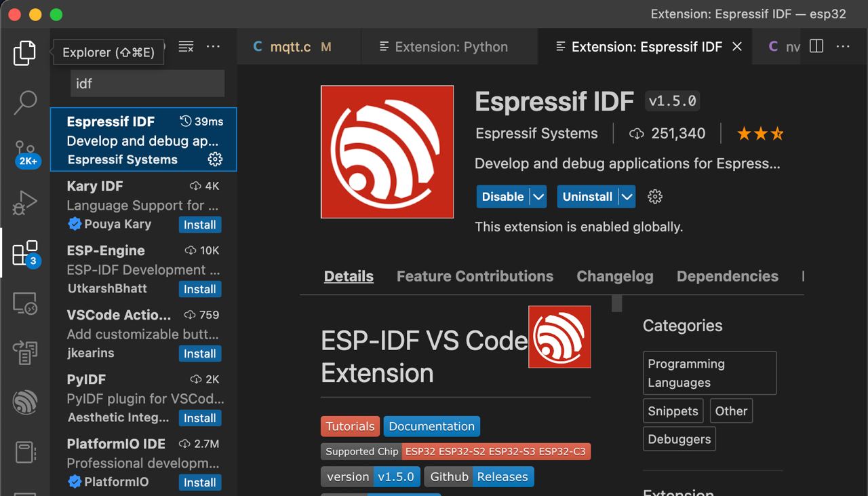Open the Dependencies tab

coord(728,276)
